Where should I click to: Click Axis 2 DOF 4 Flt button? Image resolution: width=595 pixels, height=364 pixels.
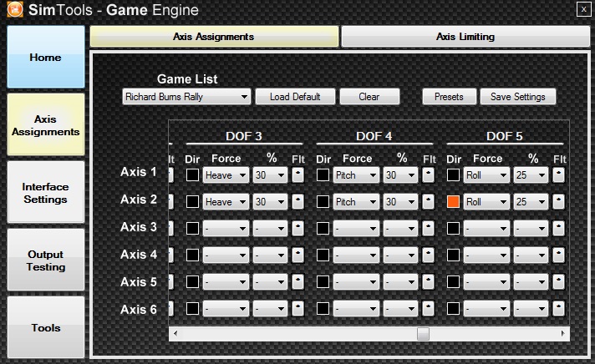429,201
